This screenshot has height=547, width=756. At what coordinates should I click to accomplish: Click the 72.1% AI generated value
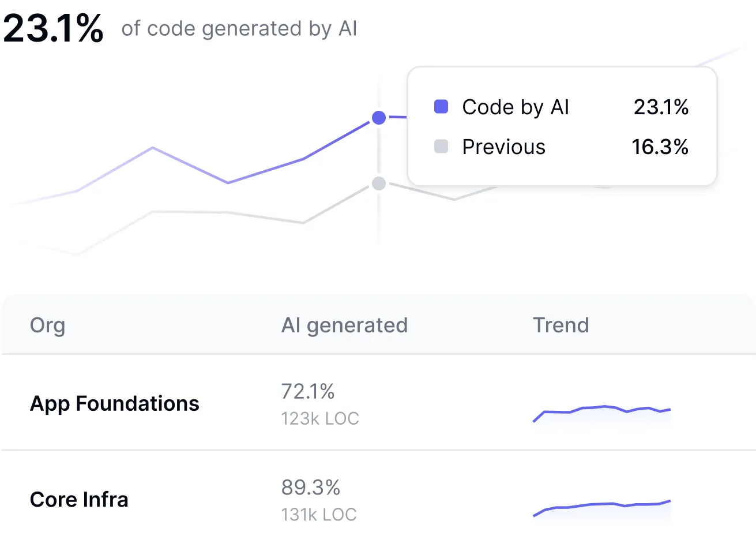coord(308,392)
